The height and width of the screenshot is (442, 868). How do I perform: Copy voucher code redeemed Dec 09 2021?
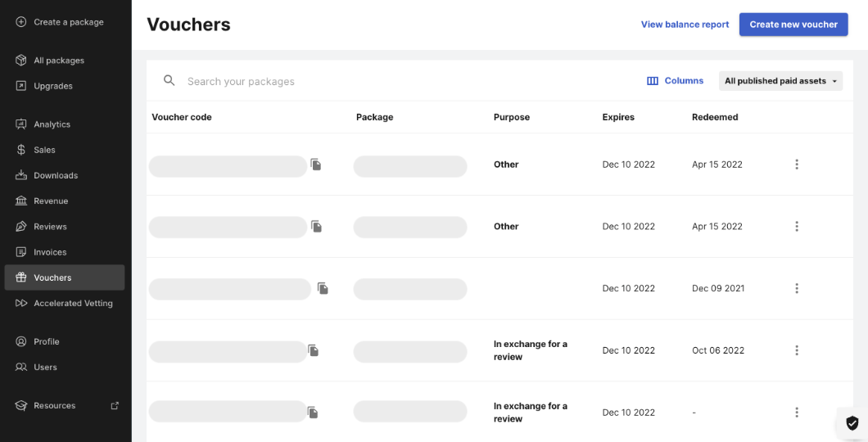[x=323, y=288]
